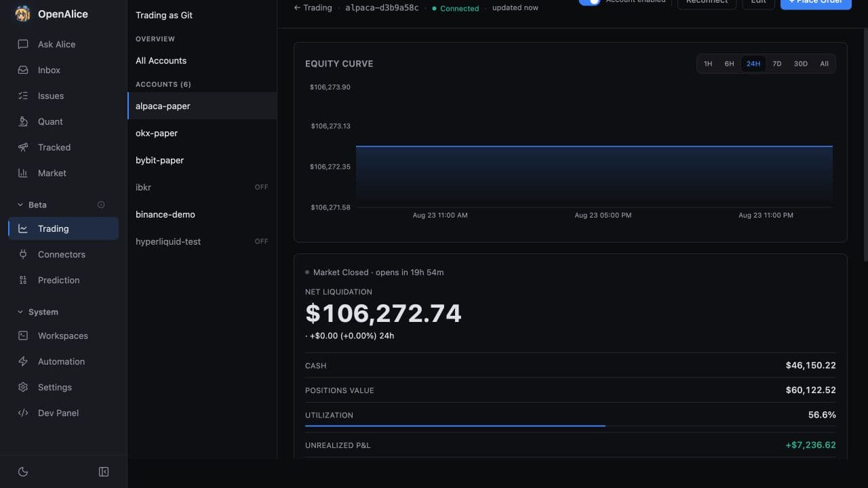Click the alpaca-d3b9a58c account ID
The image size is (868, 488).
(382, 7)
